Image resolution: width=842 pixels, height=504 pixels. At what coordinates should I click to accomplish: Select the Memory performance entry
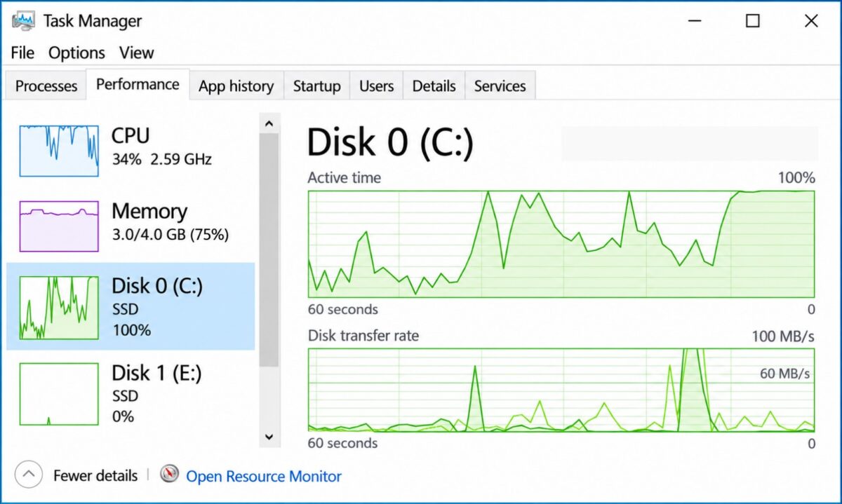click(x=131, y=226)
